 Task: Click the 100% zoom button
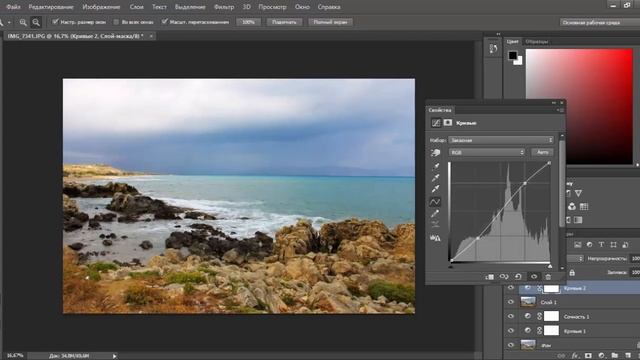coord(249,22)
